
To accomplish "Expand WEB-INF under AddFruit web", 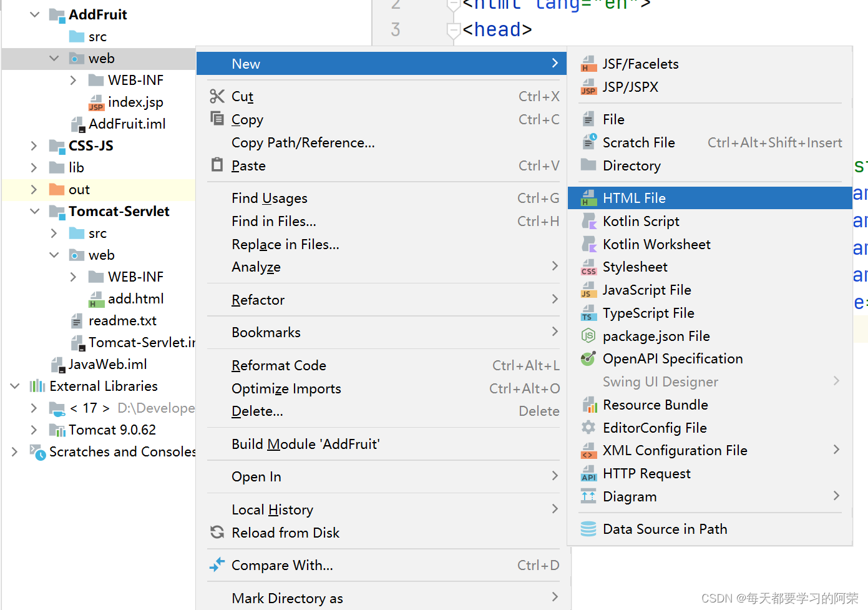I will point(74,80).
